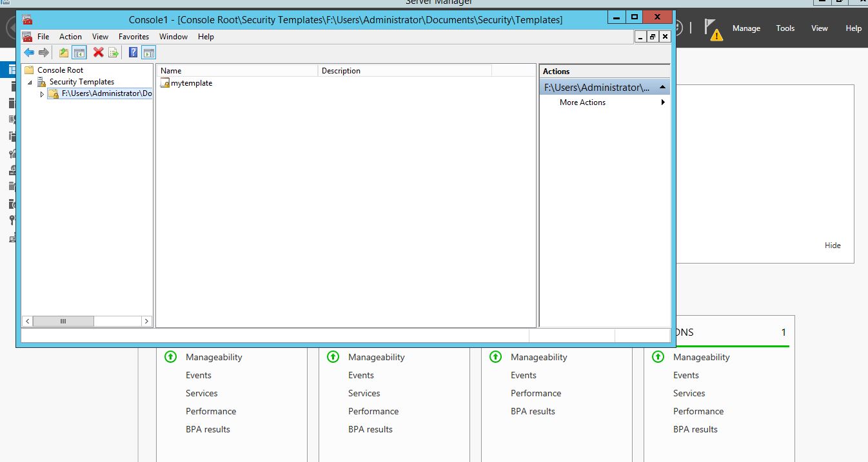Click tree pane scrollbar left arrow
The height and width of the screenshot is (462, 868).
point(27,321)
